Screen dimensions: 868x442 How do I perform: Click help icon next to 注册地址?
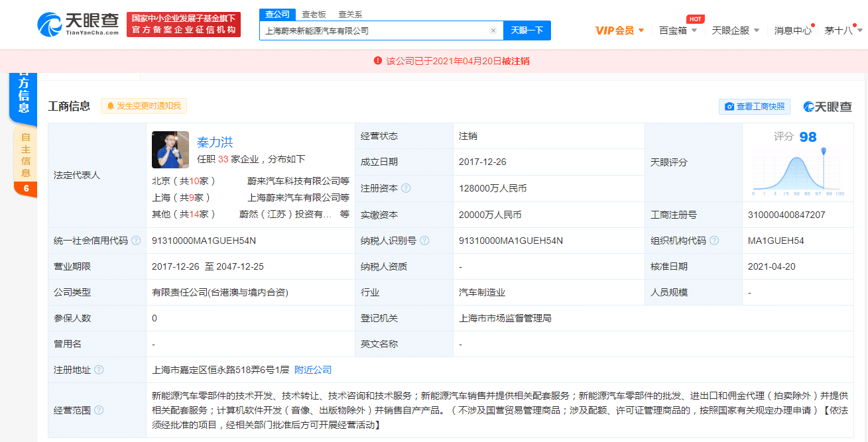coord(99,370)
